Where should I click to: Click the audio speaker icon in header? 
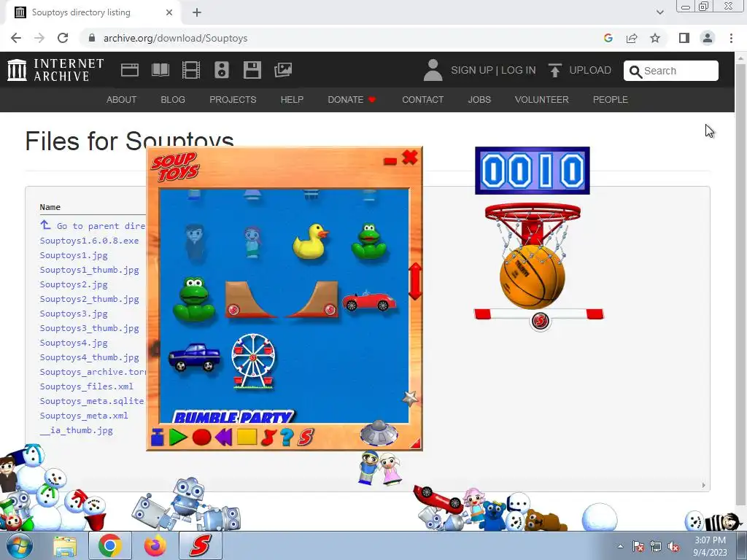click(x=222, y=70)
